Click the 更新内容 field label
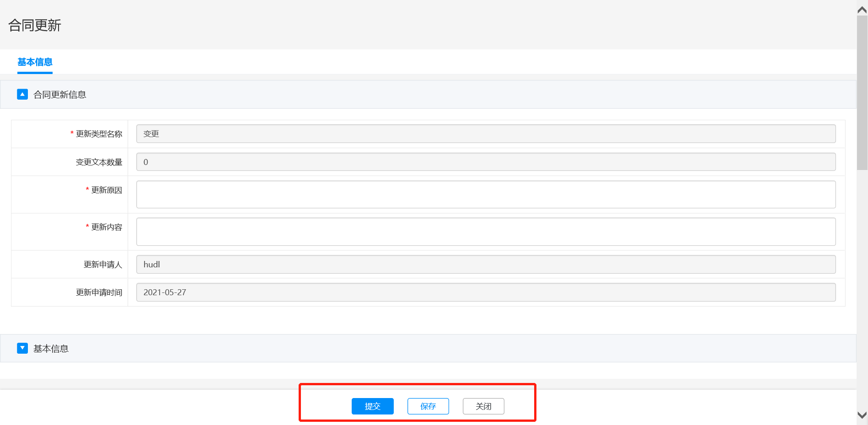The image size is (868, 425). 107,227
